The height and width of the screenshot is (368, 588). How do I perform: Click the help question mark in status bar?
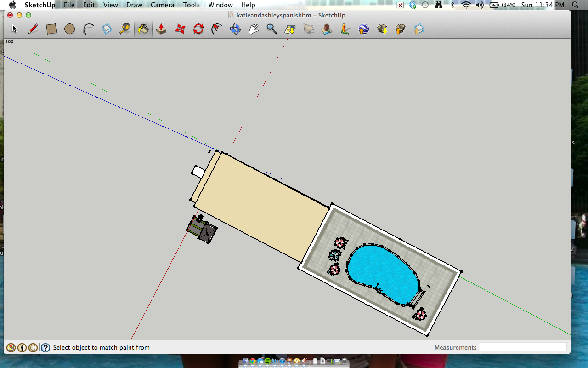45,348
